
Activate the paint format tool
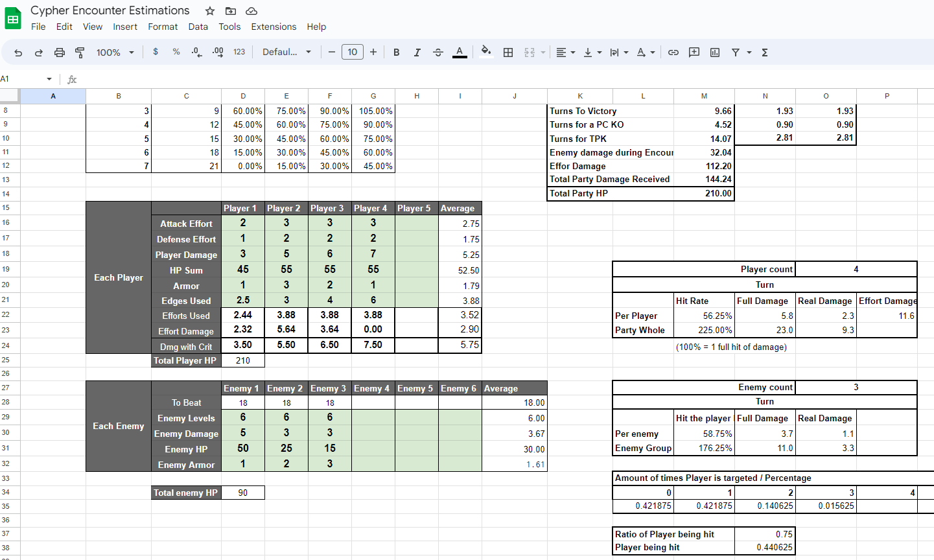point(80,52)
